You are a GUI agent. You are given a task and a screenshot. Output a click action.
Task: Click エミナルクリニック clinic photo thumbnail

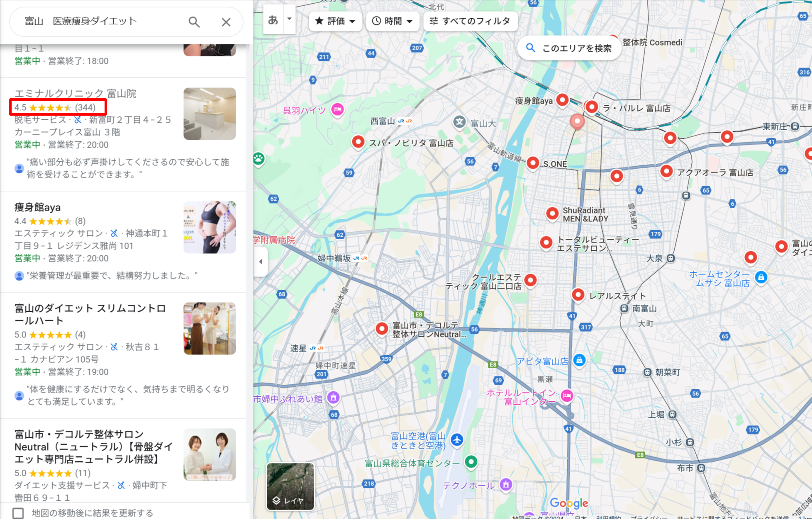pyautogui.click(x=210, y=114)
